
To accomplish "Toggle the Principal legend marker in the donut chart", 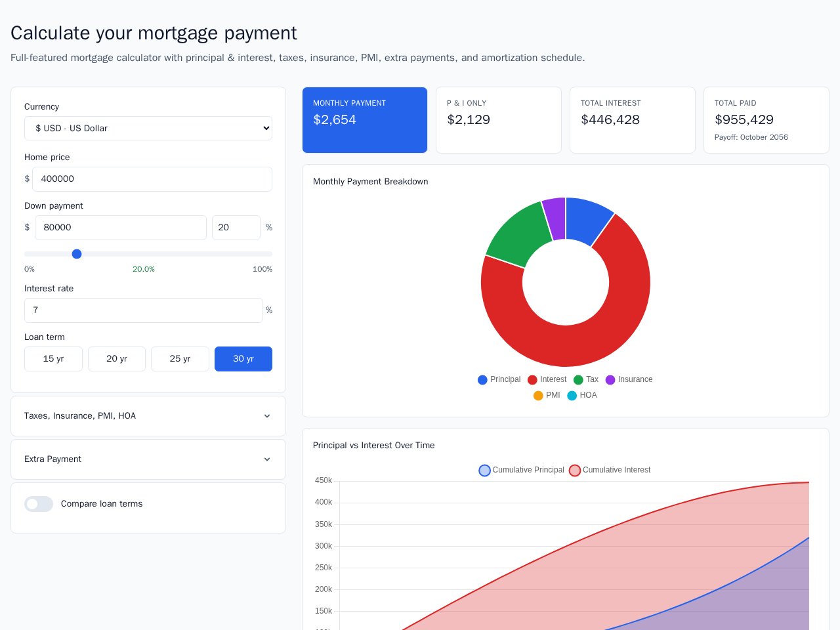I will [482, 380].
